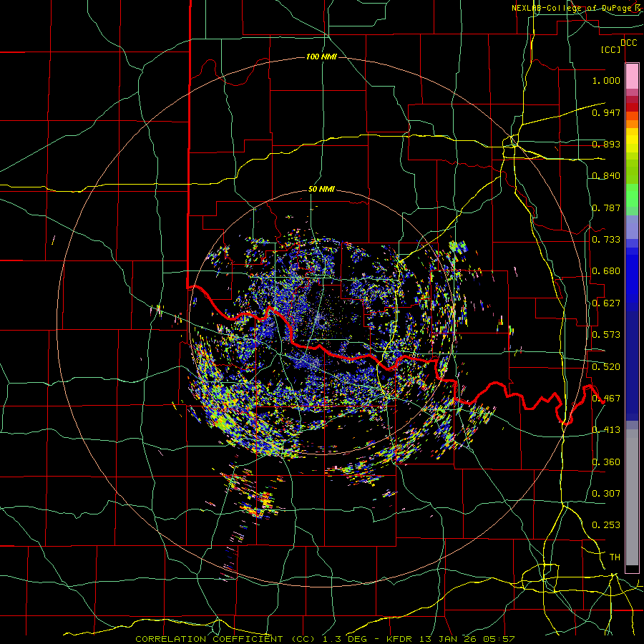Click the 0.307 scale value
This screenshot has height=644, width=644.
[606, 494]
